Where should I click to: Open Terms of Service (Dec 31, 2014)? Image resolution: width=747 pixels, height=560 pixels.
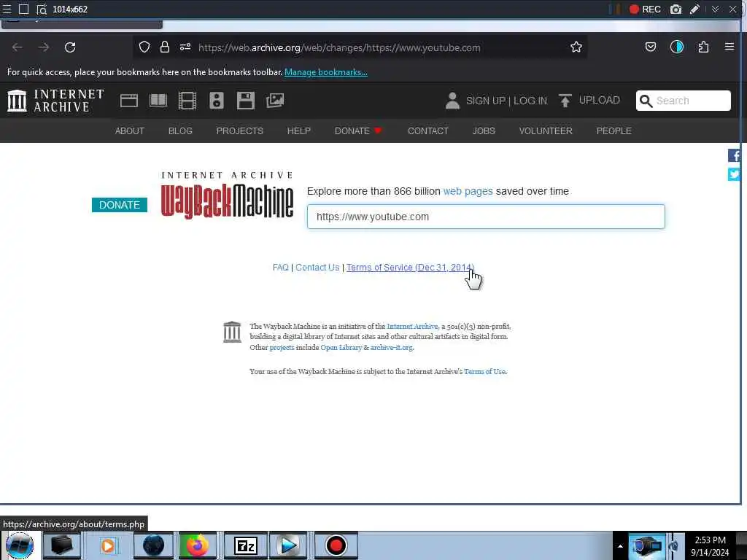coord(410,267)
